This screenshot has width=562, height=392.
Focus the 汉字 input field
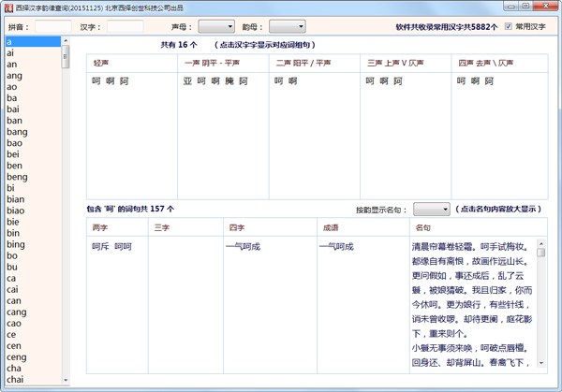tap(126, 26)
